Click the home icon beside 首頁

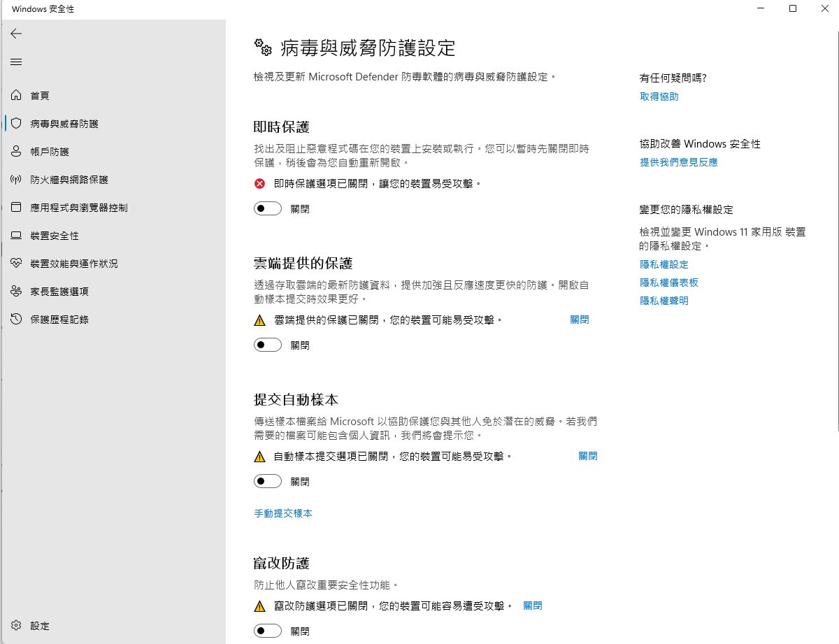click(x=16, y=96)
